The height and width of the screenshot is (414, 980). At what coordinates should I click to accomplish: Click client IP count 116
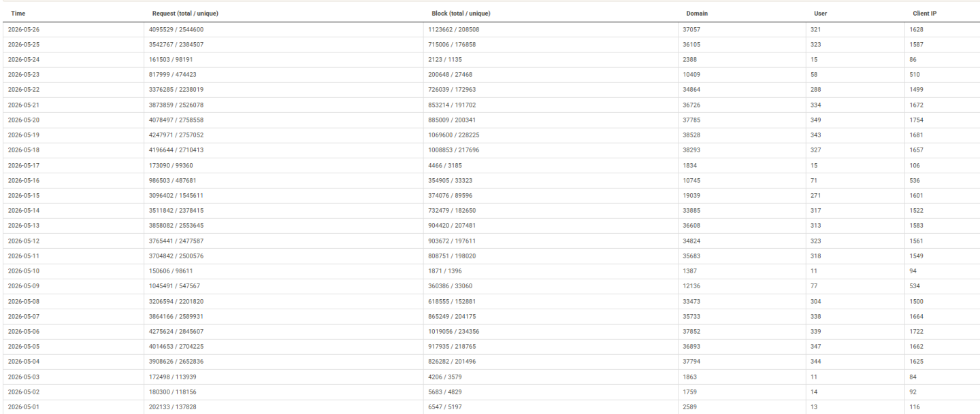(x=915, y=407)
